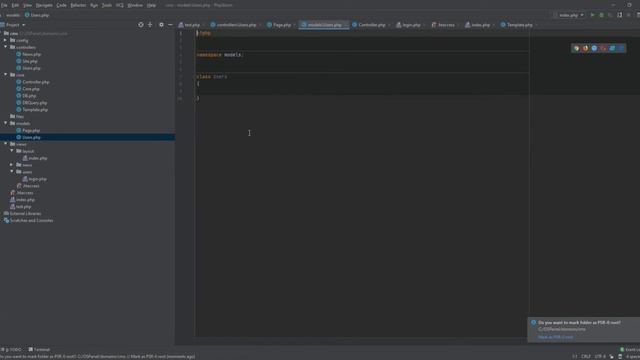Image resolution: width=640 pixels, height=360 pixels.
Task: Select Controller.php in core folder
Action: [x=33, y=82]
